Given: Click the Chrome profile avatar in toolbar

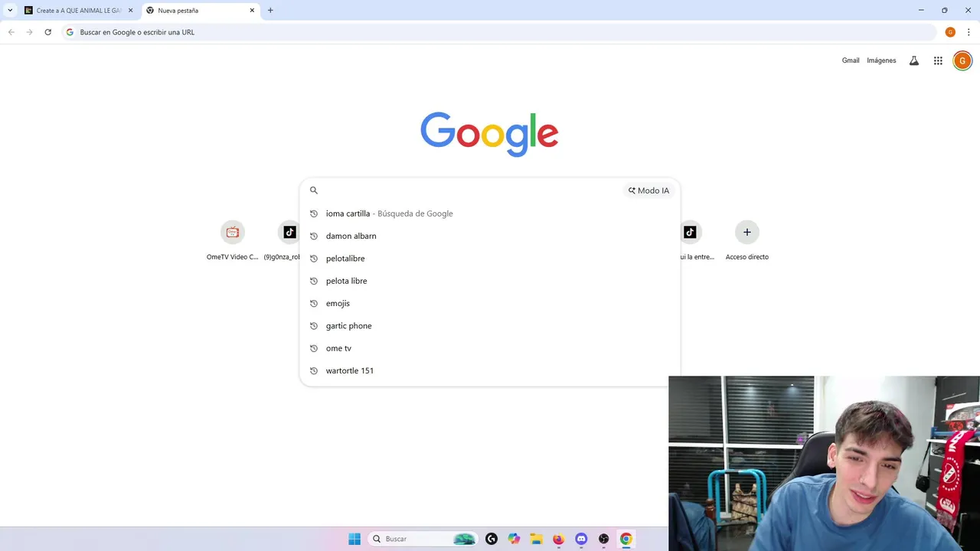Looking at the screenshot, I should coord(950,32).
